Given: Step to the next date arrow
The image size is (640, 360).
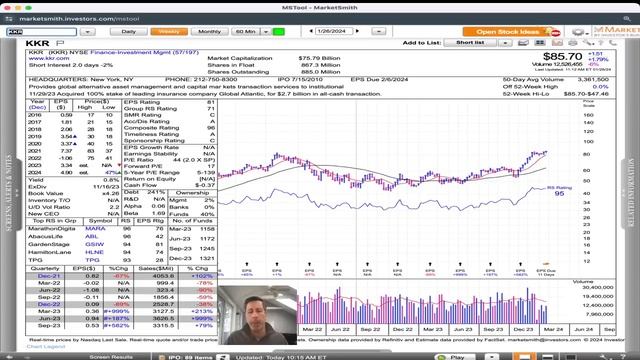Looking at the screenshot, I should 358,31.
